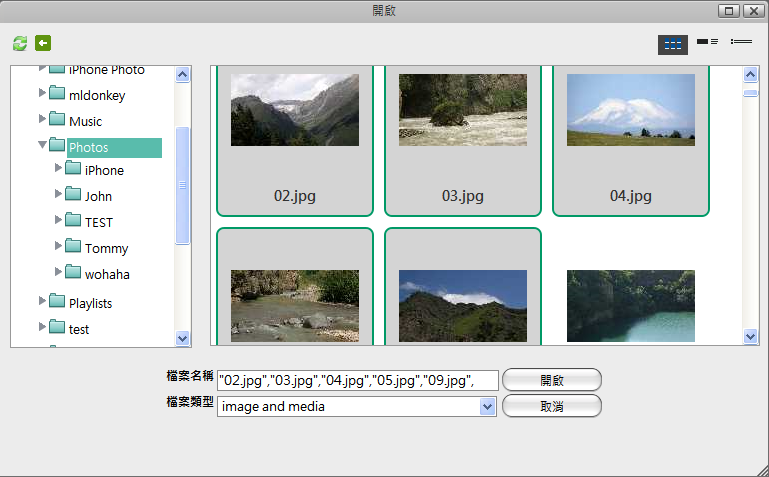Click the 取消 cancel button
The image size is (769, 477).
click(x=551, y=406)
